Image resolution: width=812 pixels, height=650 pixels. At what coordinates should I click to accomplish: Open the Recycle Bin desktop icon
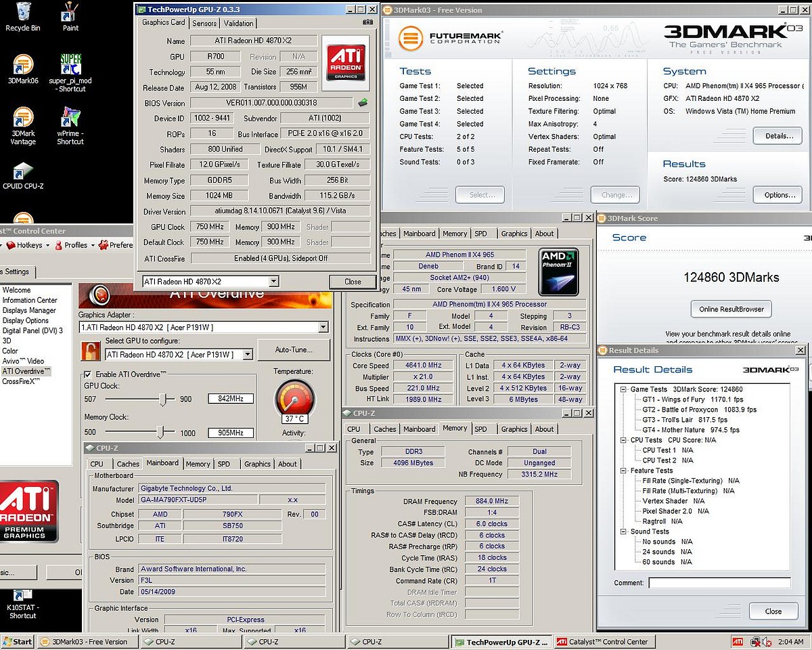23,16
